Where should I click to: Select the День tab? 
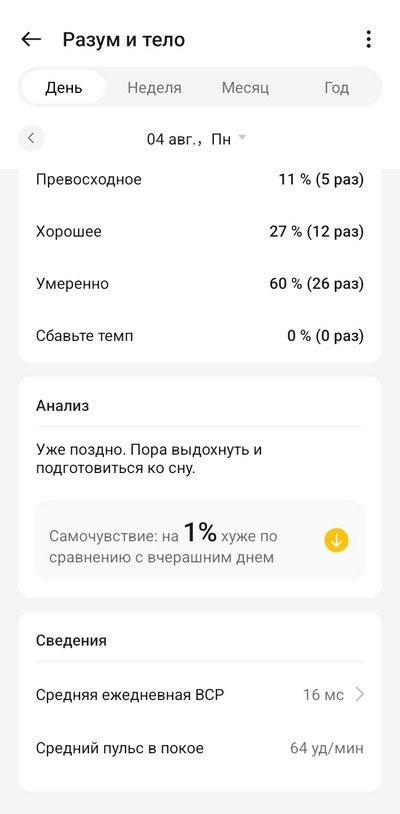(x=63, y=87)
